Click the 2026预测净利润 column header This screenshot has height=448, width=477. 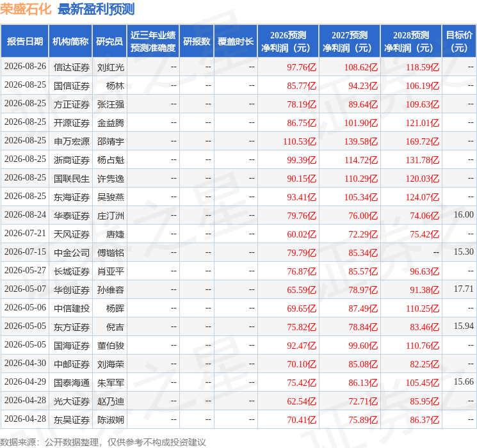pyautogui.click(x=288, y=42)
